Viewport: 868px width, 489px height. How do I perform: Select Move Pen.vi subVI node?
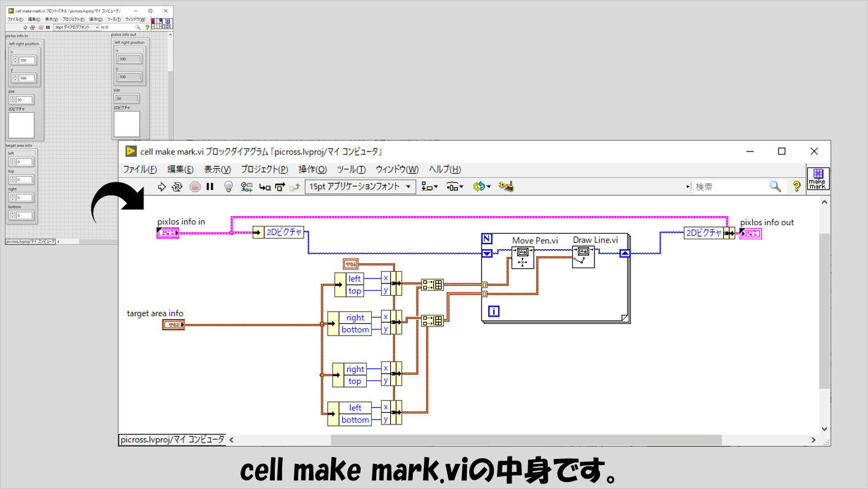pyautogui.click(x=522, y=256)
